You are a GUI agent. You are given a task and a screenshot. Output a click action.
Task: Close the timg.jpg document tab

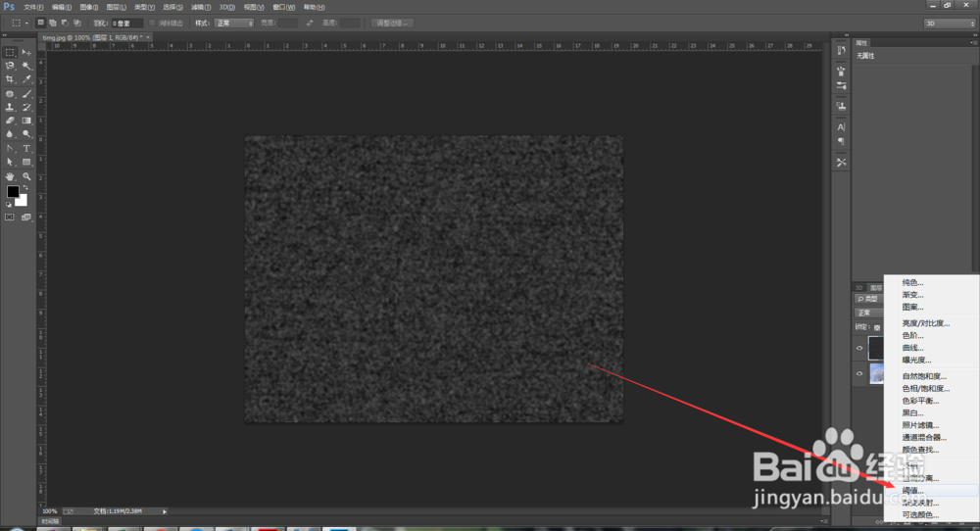148,37
